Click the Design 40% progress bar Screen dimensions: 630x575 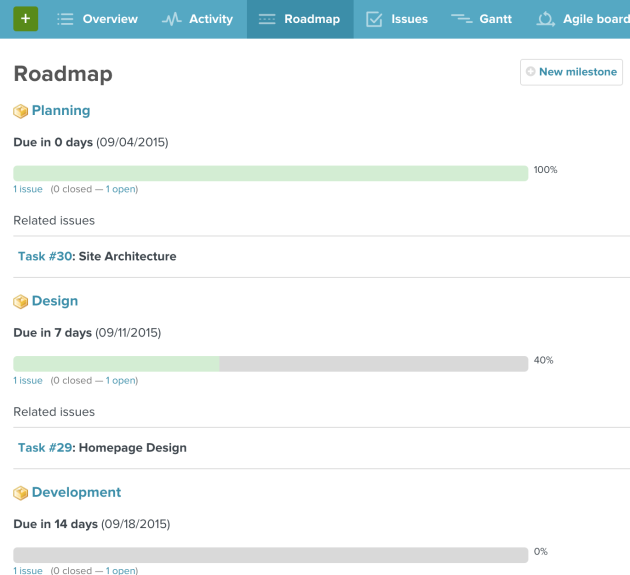pos(271,364)
